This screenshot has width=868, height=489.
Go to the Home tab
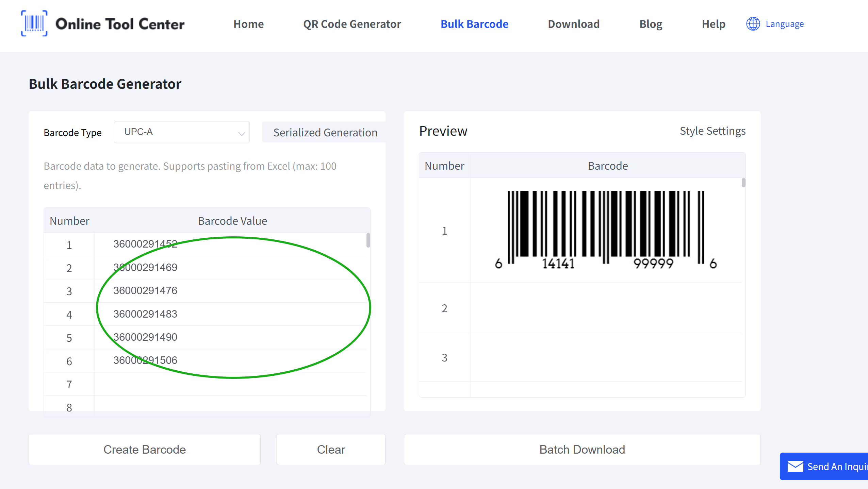248,24
